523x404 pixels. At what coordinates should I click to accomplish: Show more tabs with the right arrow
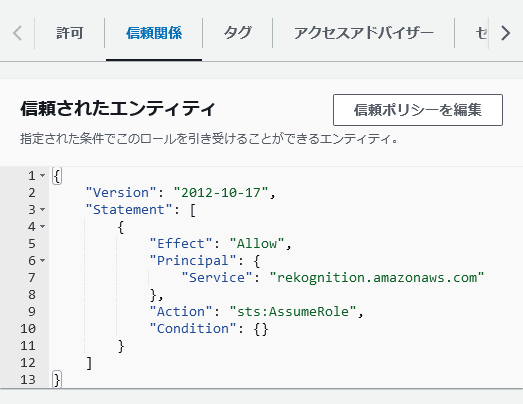coord(505,33)
